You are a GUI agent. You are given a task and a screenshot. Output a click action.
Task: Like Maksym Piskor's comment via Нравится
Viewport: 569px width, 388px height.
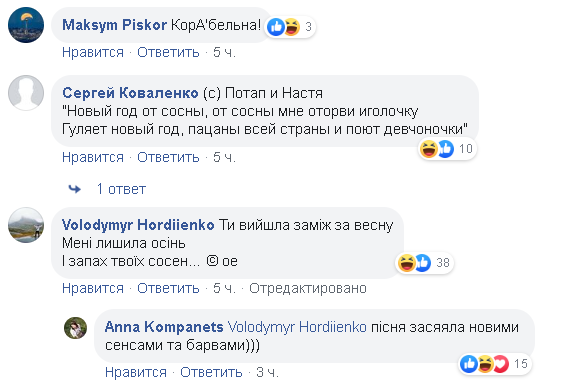pos(93,52)
